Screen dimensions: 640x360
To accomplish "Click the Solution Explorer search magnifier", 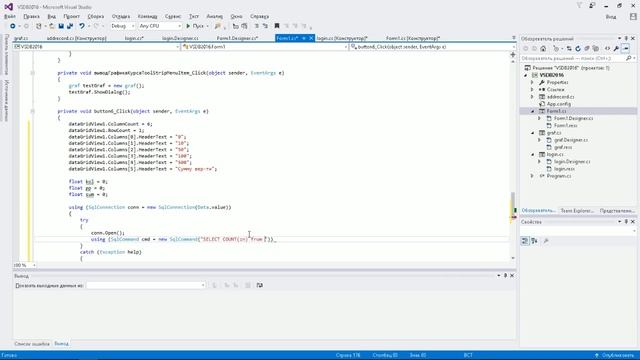I will [629, 58].
